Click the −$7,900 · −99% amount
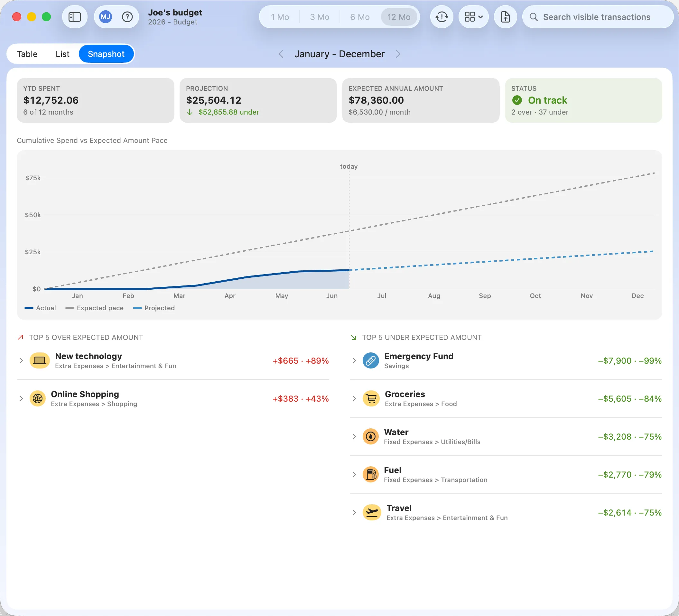The height and width of the screenshot is (616, 679). coord(629,361)
